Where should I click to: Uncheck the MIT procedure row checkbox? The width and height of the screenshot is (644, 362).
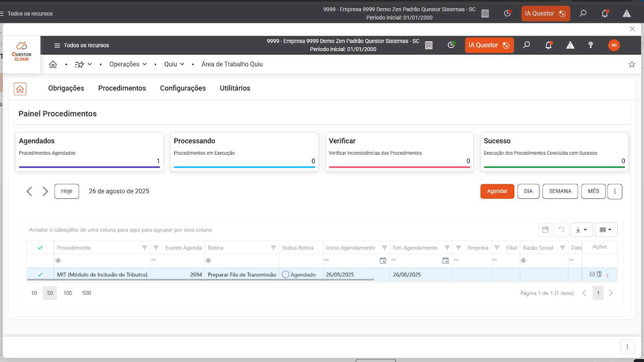(x=40, y=275)
